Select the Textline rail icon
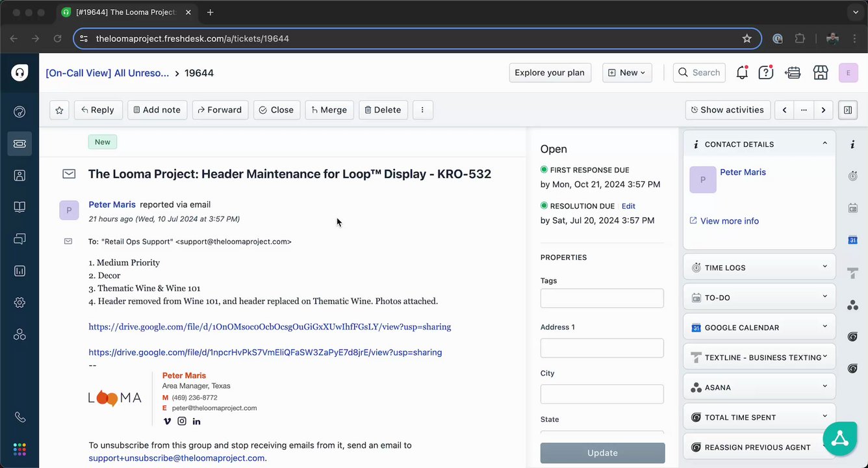868x468 pixels. pyautogui.click(x=852, y=272)
